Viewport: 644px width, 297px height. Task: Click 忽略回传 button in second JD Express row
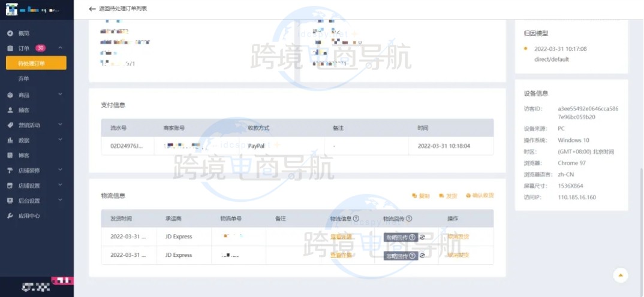401,256
